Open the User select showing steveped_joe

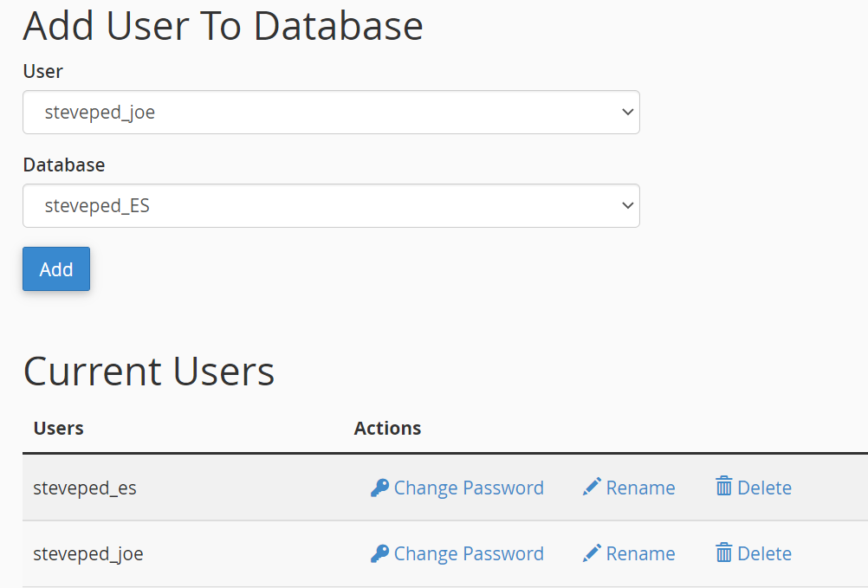(329, 113)
